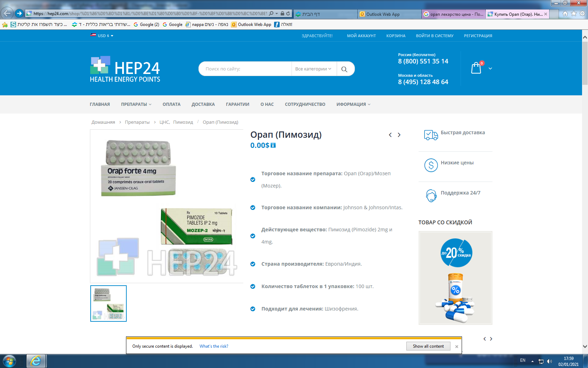
Task: Open nappa bookmark in favorites bar
Action: tap(207, 25)
